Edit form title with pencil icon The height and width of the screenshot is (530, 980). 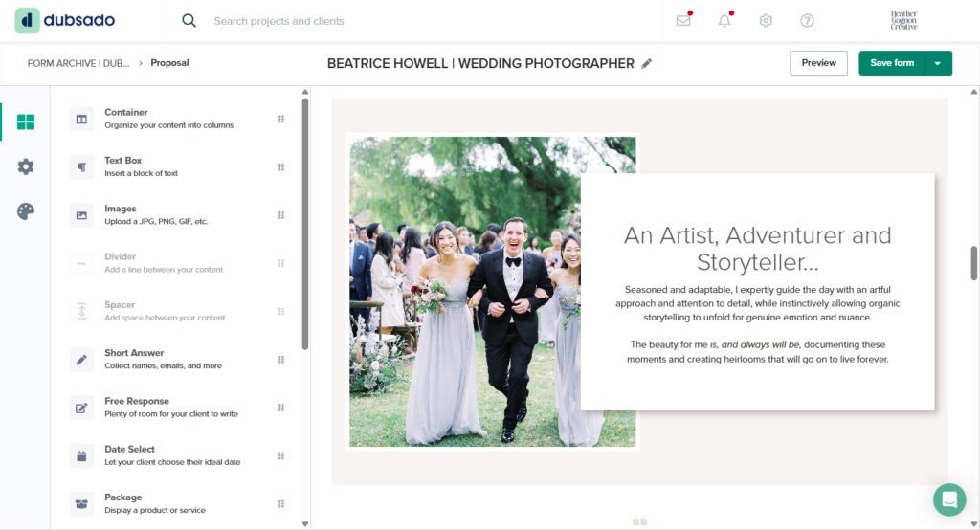(x=647, y=63)
